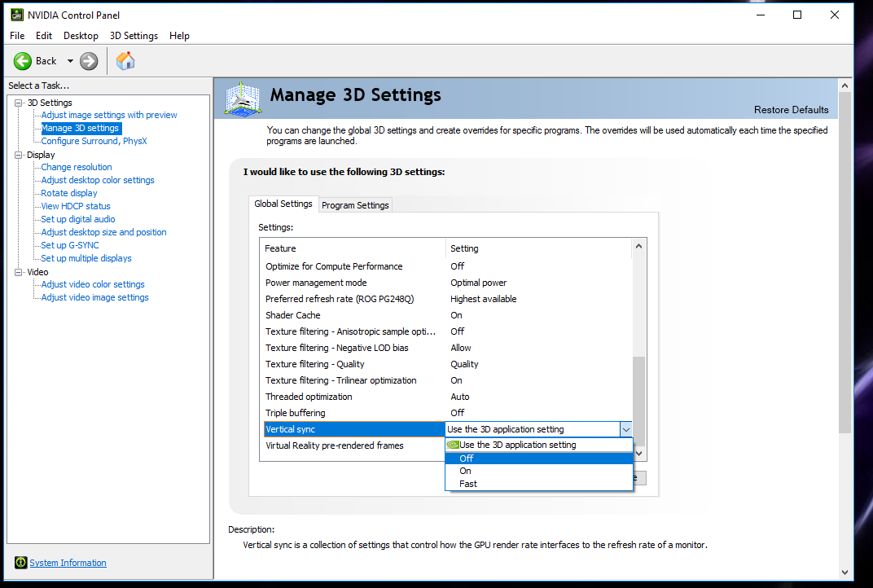Click the settings list scrollbar up arrow

point(638,246)
